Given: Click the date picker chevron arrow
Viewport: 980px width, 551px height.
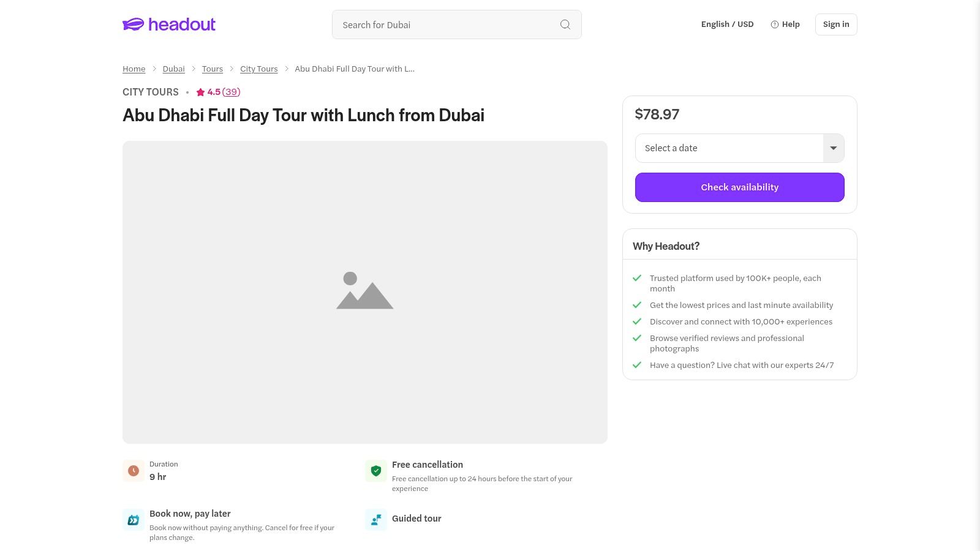Looking at the screenshot, I should pos(833,148).
